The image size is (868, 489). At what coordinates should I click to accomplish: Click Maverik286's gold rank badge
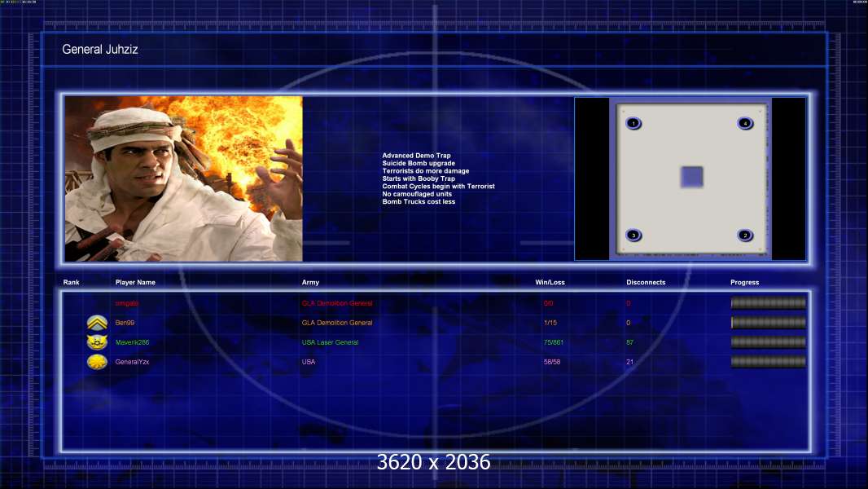(97, 342)
